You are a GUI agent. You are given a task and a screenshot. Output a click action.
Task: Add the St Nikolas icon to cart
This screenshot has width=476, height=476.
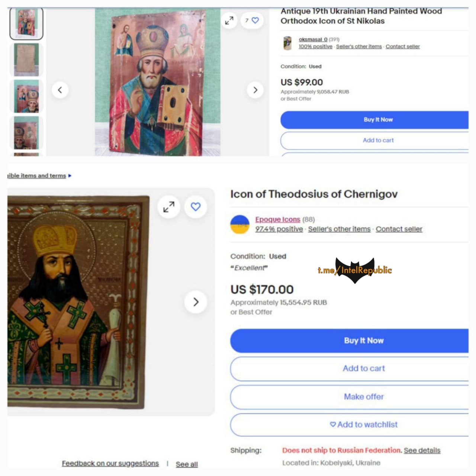click(x=374, y=140)
